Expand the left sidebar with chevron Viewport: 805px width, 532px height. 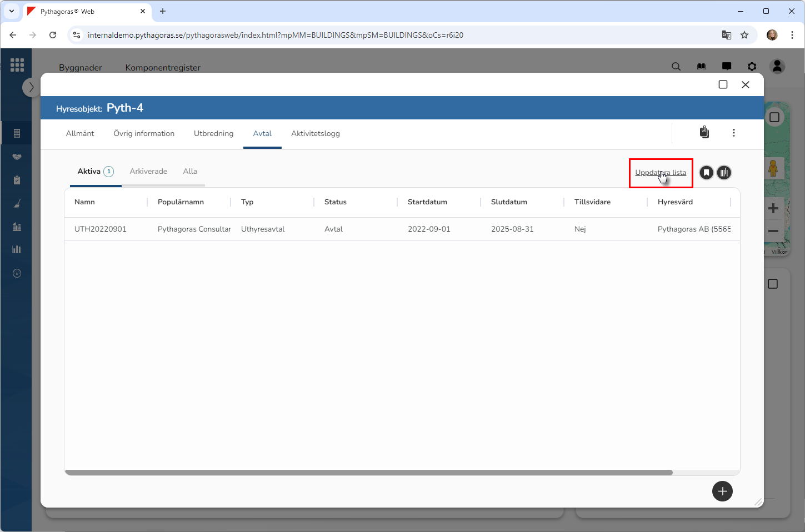[x=31, y=87]
